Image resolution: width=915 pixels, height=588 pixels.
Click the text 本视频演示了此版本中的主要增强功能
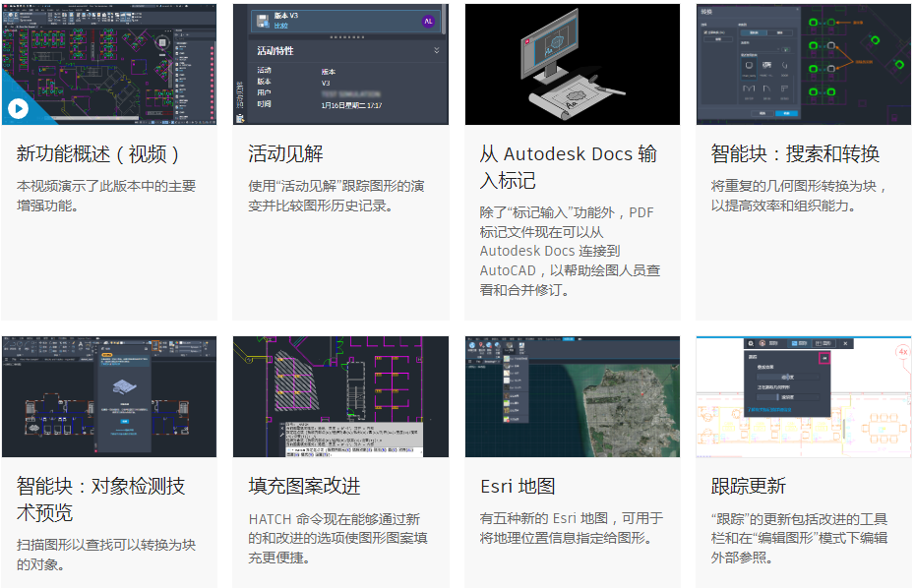point(106,196)
